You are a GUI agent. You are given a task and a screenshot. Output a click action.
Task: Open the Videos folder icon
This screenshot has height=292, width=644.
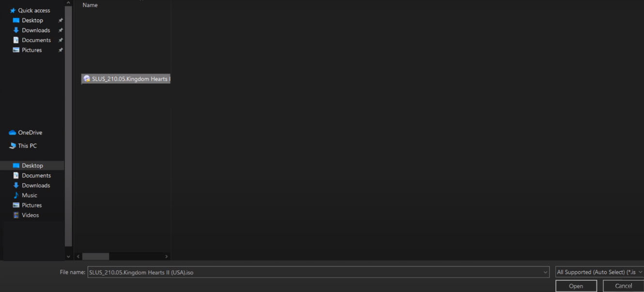[x=16, y=215]
